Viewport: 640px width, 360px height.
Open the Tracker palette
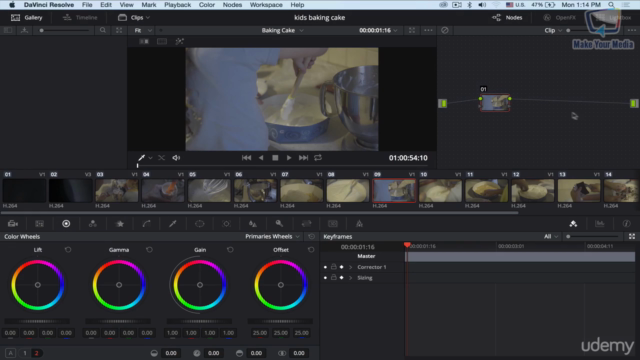pos(227,224)
